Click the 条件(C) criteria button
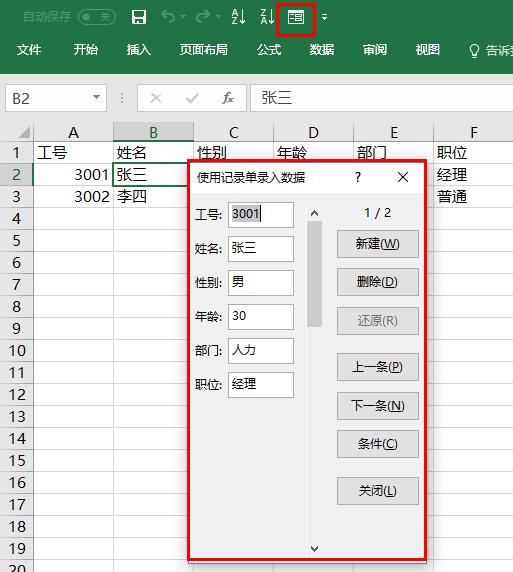The height and width of the screenshot is (572, 513). pos(378,444)
